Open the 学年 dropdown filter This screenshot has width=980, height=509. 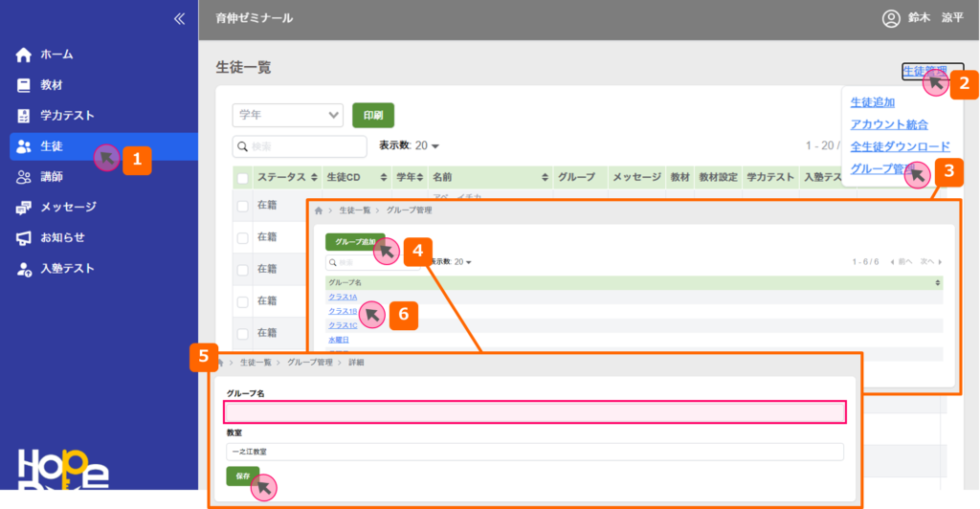click(x=287, y=115)
